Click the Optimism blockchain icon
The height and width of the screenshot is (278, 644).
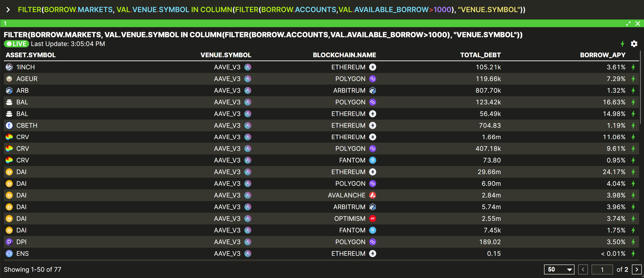372,219
